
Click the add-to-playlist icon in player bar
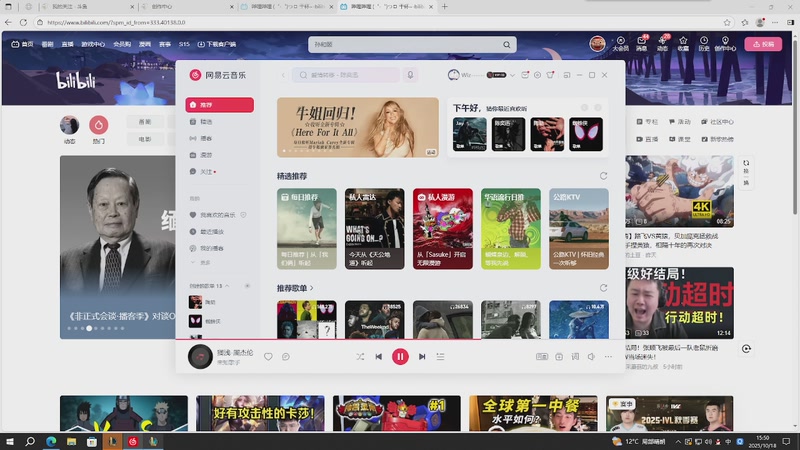pos(559,357)
